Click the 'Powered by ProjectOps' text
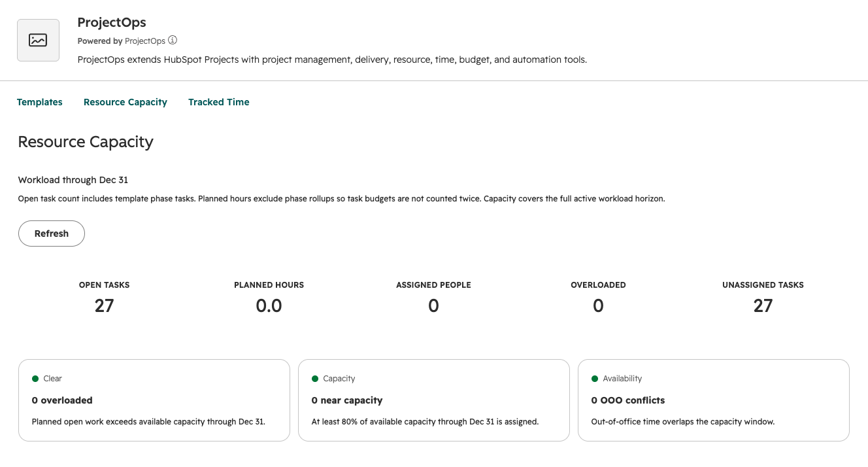 point(122,41)
